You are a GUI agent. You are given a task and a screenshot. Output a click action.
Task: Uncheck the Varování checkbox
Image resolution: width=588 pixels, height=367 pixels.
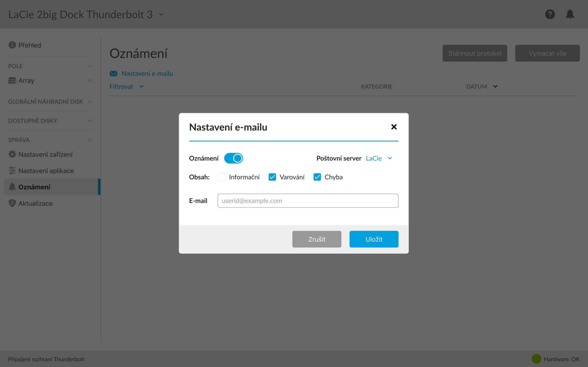click(272, 177)
